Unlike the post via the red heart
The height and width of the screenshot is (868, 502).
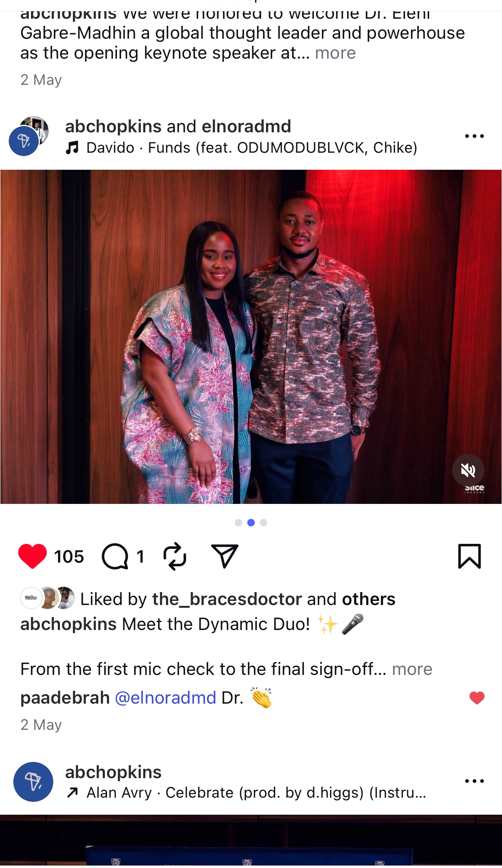tap(32, 556)
